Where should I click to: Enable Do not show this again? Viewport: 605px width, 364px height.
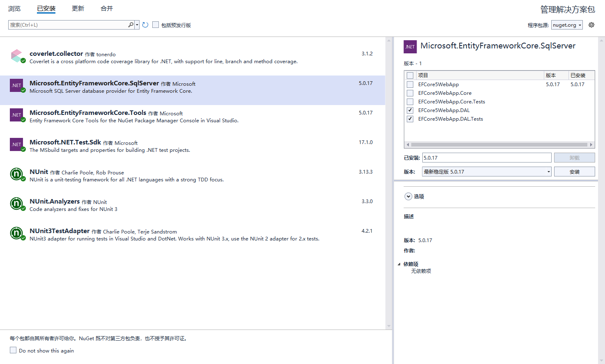point(13,350)
